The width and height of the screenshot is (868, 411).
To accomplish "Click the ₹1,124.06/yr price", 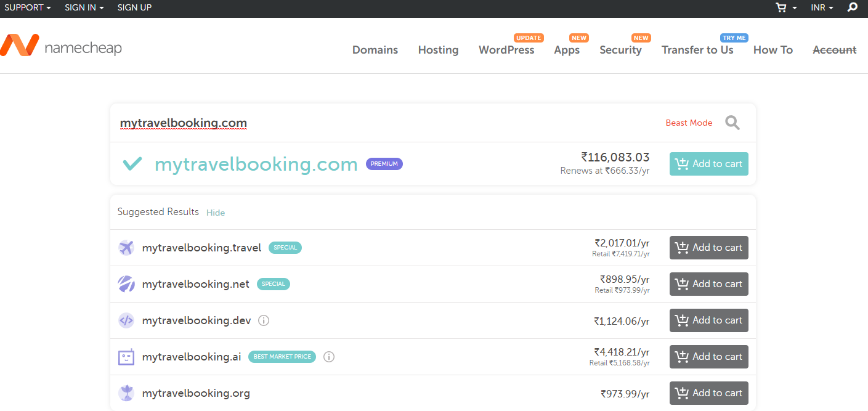I will click(x=622, y=321).
